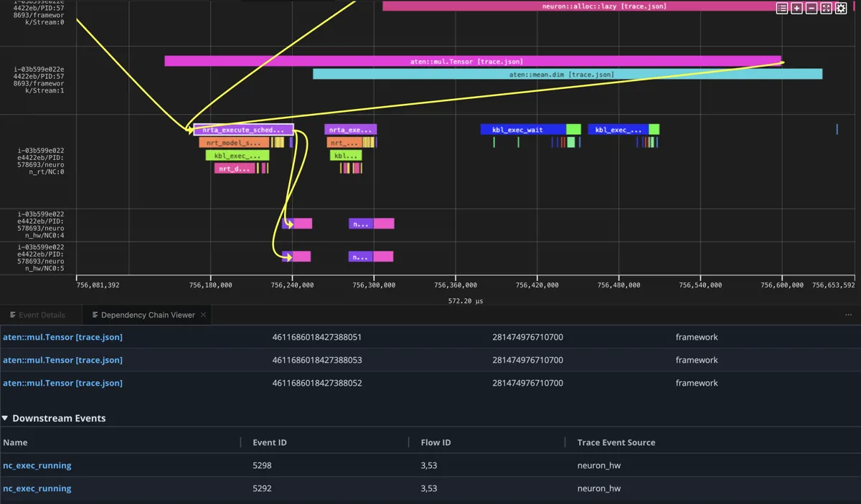This screenshot has height=504, width=861.
Task: Sort by the Name column header
Action: click(15, 442)
